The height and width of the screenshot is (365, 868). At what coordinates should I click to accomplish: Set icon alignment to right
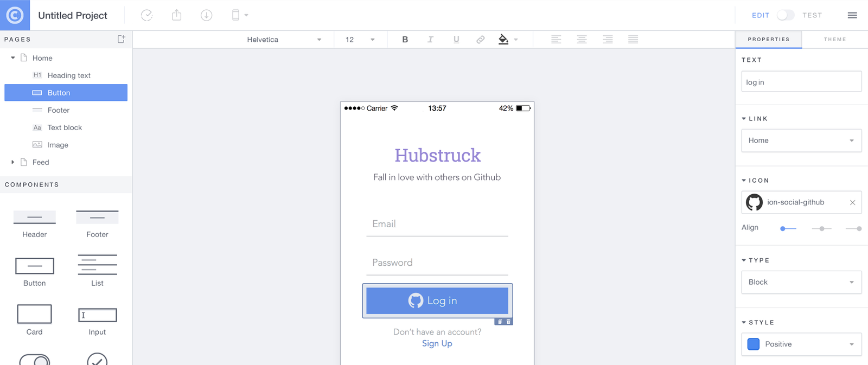(x=854, y=228)
